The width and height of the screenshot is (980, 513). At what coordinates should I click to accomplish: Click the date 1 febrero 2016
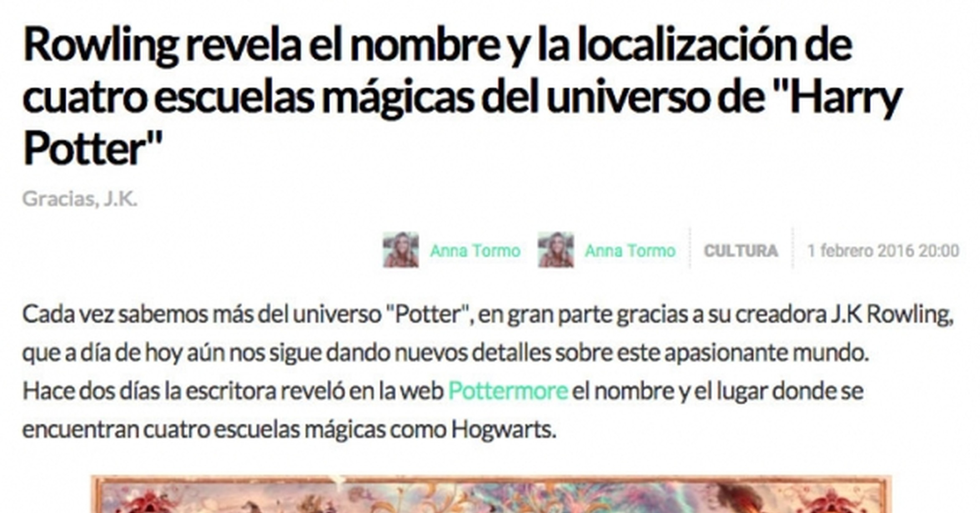pos(861,251)
